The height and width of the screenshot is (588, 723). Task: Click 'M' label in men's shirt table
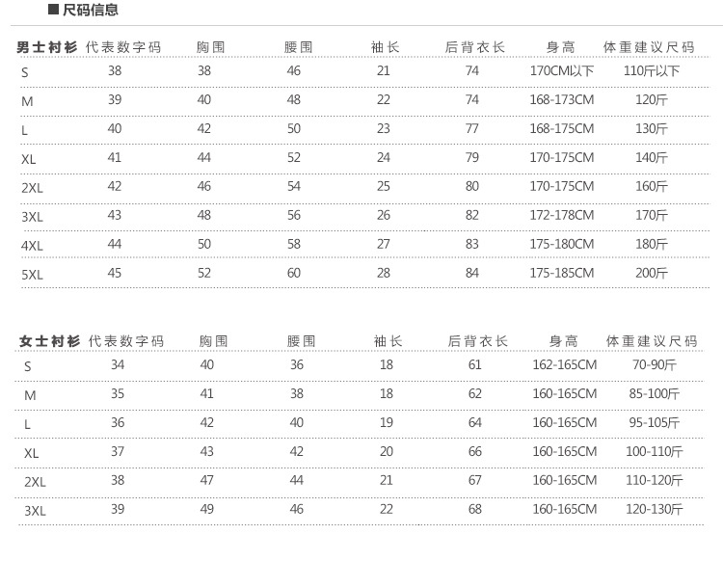click(x=27, y=101)
